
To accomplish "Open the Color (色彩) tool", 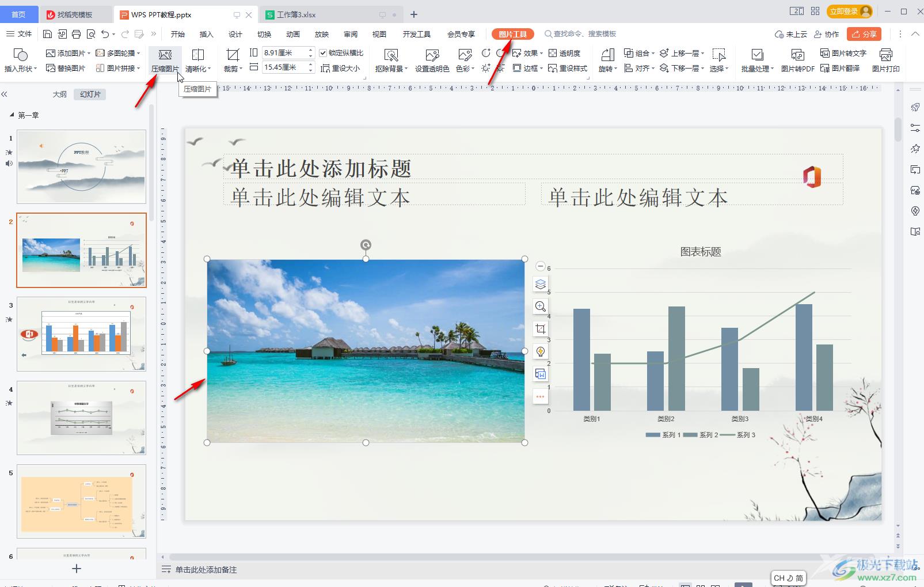I will pyautogui.click(x=465, y=60).
